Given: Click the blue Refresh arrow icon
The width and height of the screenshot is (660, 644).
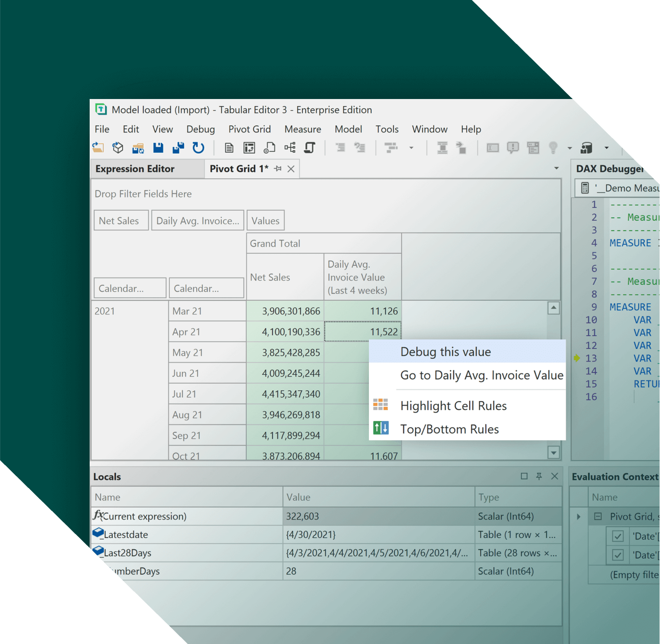Looking at the screenshot, I should click(199, 148).
